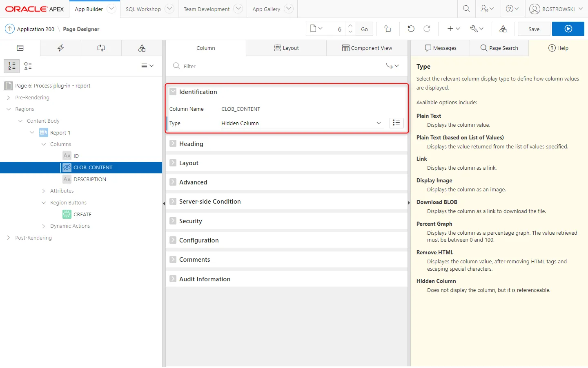Increment the page number stepper up
The width and height of the screenshot is (588, 368).
(350, 26)
